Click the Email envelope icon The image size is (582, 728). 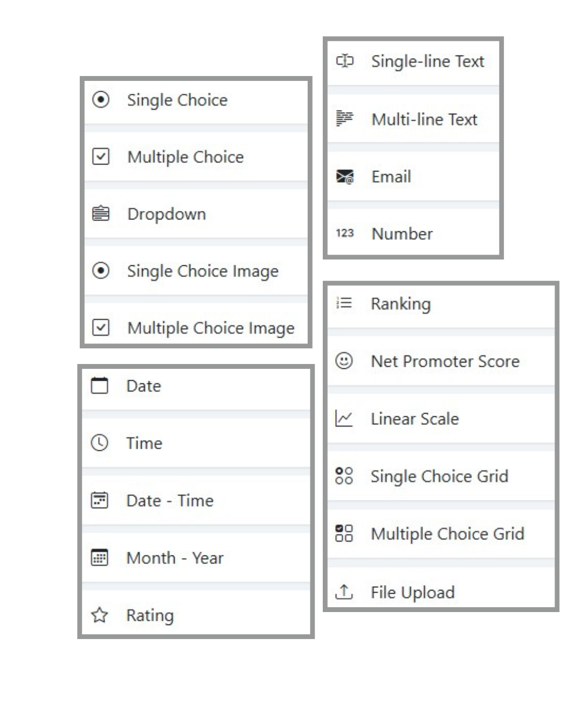(345, 176)
